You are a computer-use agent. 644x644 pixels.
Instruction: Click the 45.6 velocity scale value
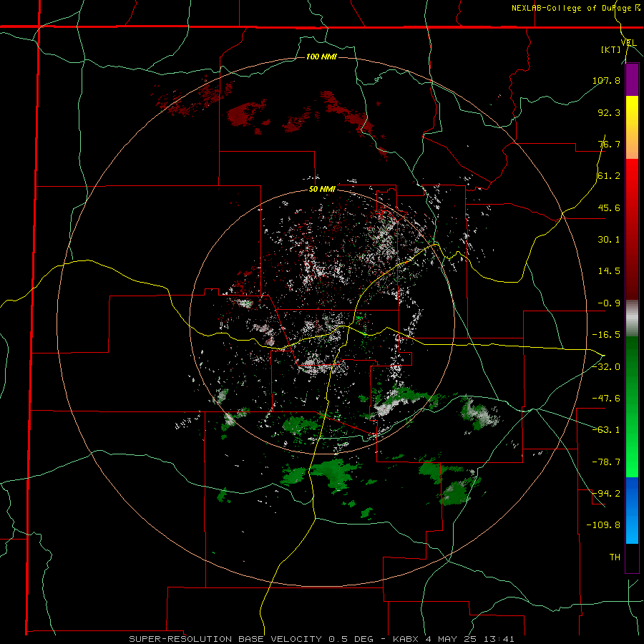pos(609,208)
